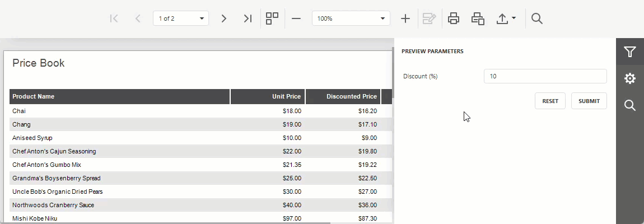Select Northwoods Cranberry Sauce cell
644x224 pixels.
click(x=119, y=205)
